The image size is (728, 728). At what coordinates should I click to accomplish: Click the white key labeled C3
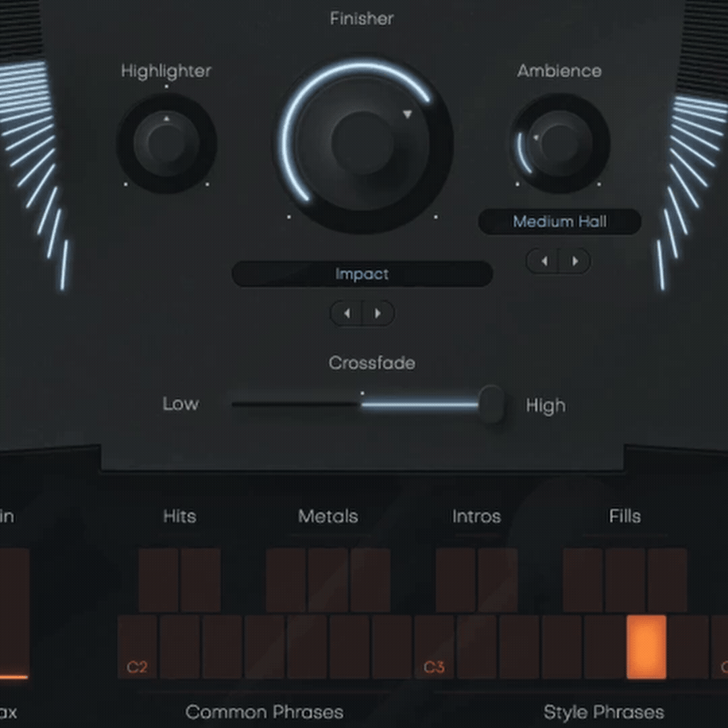click(x=434, y=647)
